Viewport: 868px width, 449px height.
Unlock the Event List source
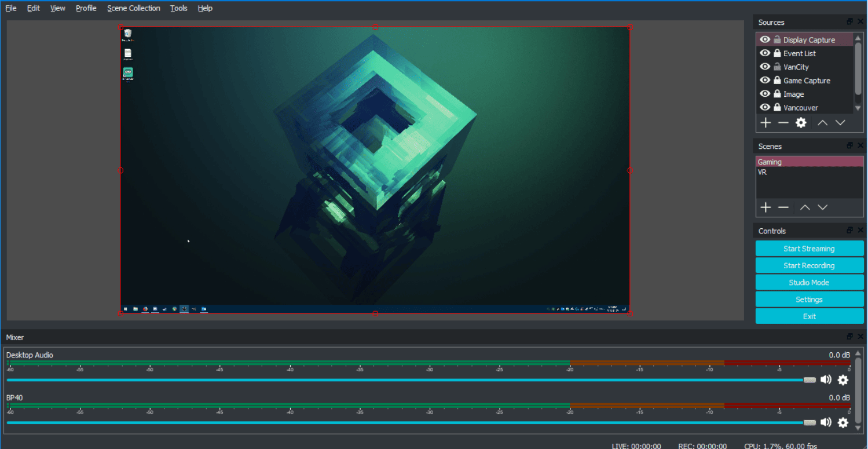[x=777, y=53]
